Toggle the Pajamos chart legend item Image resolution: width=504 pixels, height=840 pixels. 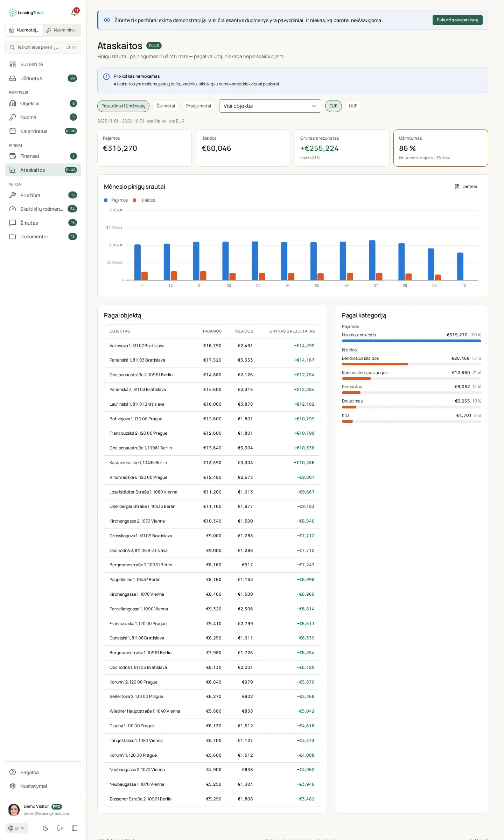tap(116, 200)
